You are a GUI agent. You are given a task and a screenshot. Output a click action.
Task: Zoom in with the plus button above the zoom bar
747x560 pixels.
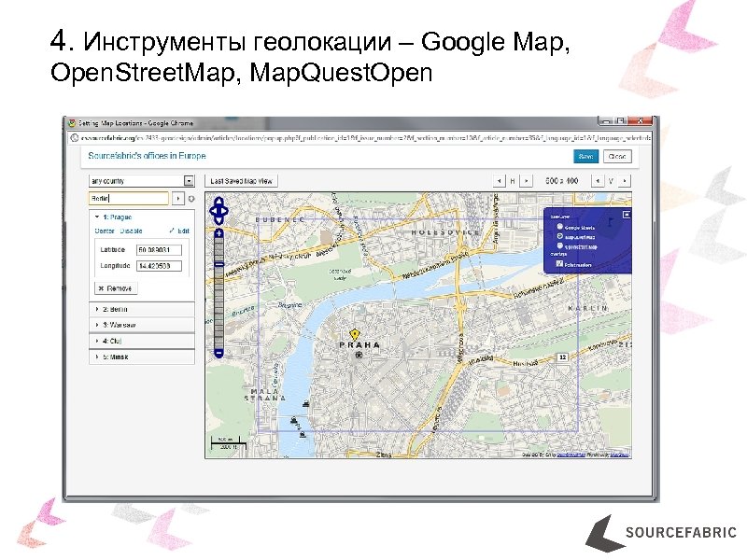(x=218, y=233)
